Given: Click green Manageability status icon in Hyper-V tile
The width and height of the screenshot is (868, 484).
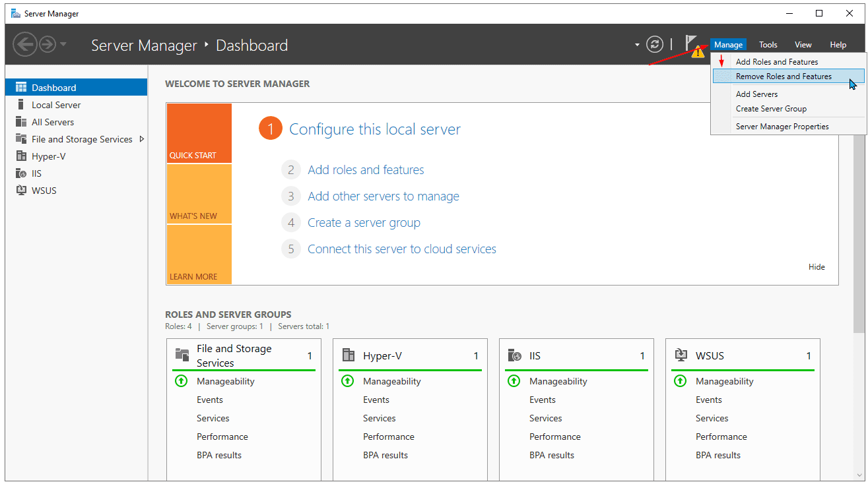Looking at the screenshot, I should point(347,381).
